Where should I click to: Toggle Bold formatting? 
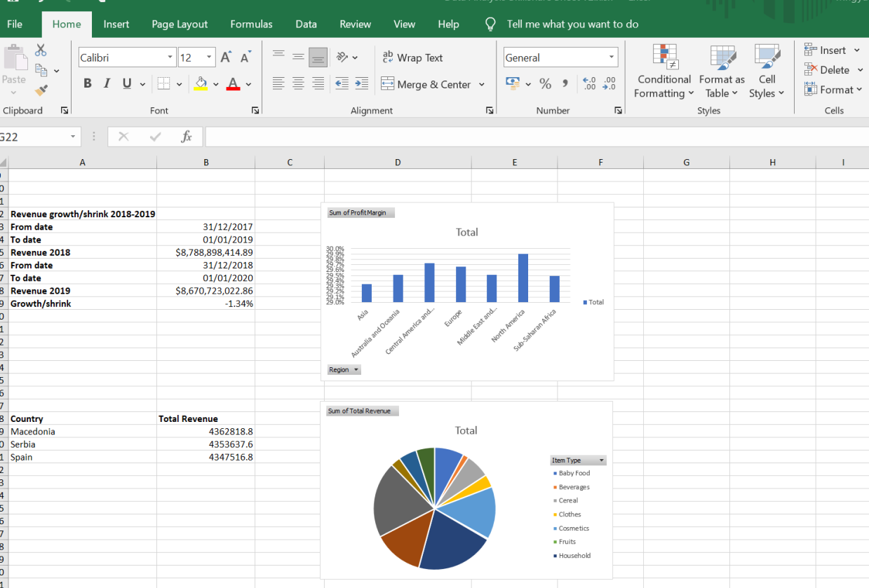click(x=88, y=84)
